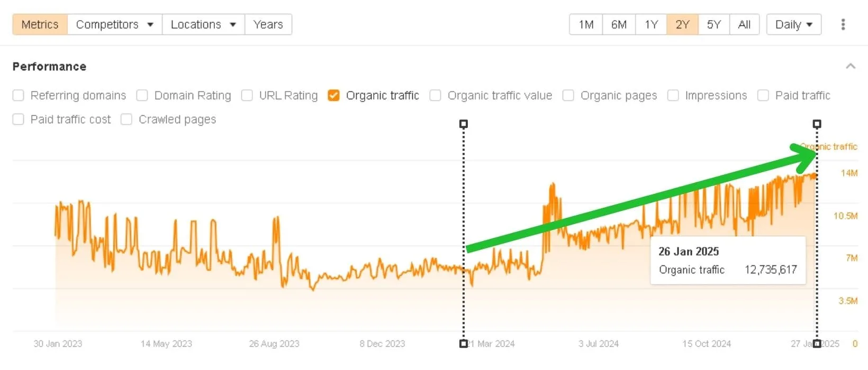Click the top handle of left dotted marker
Screen dimensions: 868x370
[464, 124]
